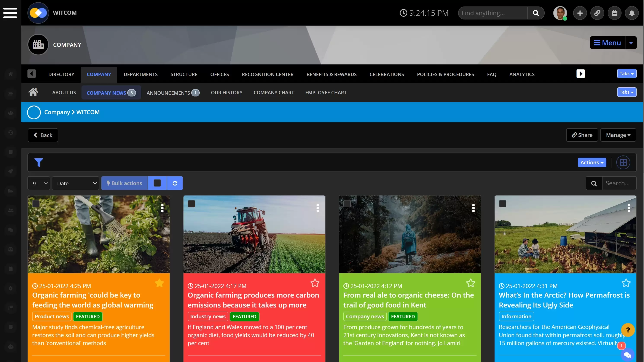Open the notifications bell

click(632, 13)
